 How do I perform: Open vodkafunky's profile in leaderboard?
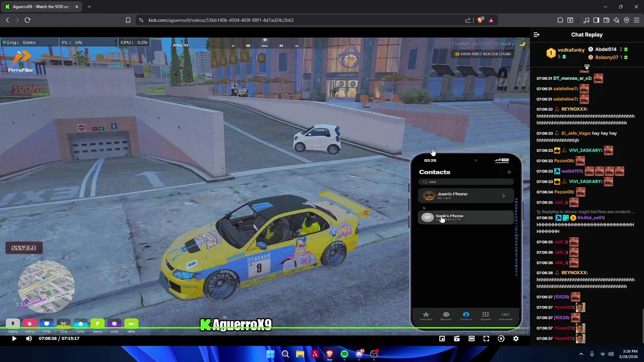point(571,50)
